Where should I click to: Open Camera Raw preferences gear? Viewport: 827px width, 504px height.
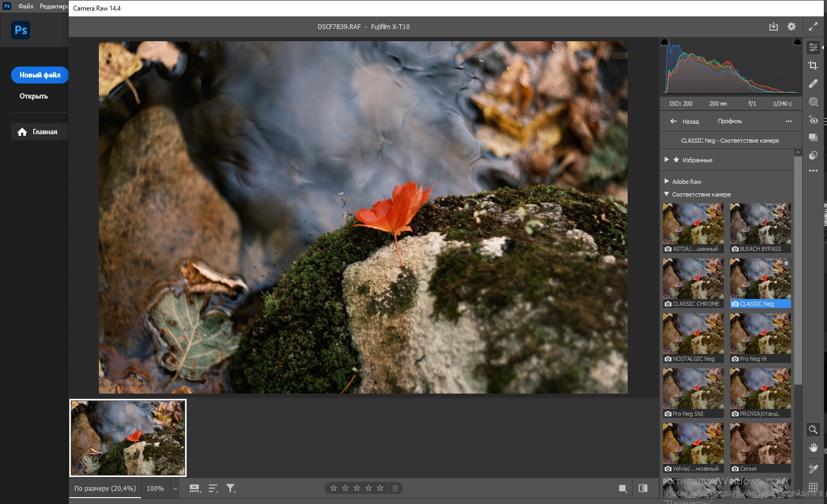[x=792, y=26]
